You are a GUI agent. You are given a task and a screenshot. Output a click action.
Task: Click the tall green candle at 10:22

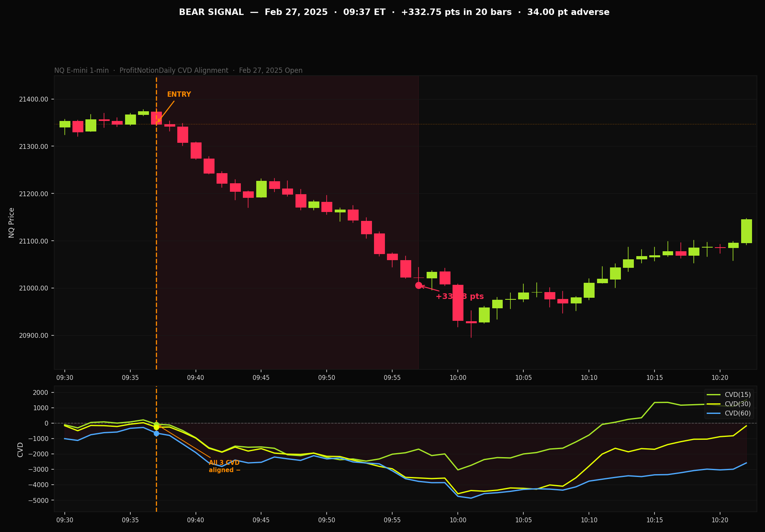pyautogui.click(x=746, y=231)
